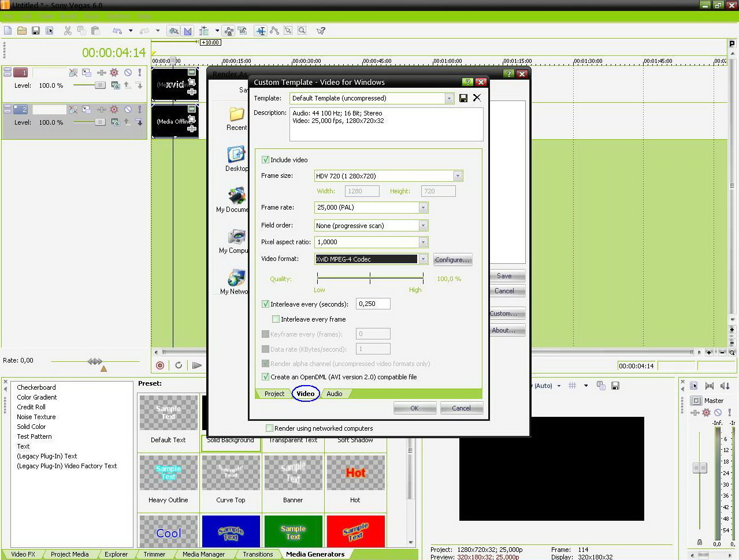Click the New project icon in toolbar
Viewport: 739px width, 560px height.
point(8,31)
